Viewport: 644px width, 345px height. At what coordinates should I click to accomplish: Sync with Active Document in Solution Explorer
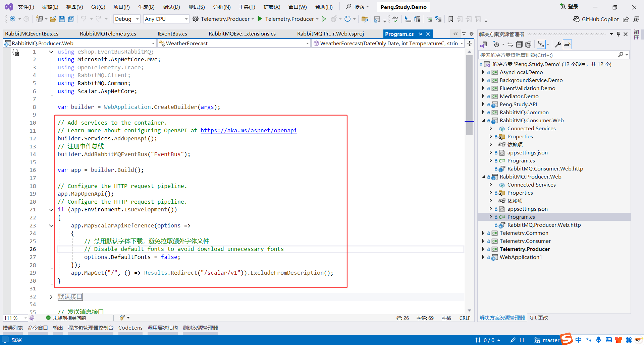click(x=510, y=45)
